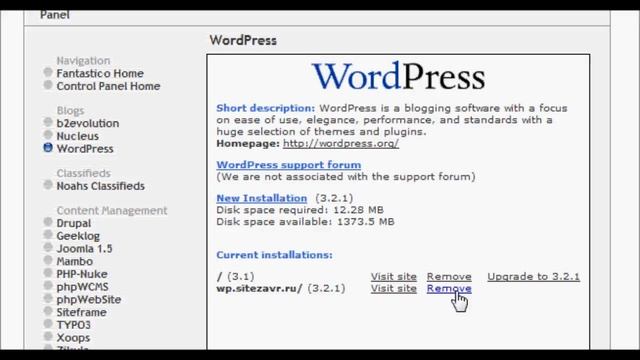The image size is (640, 360).
Task: Click the bullet icon next to Geeklog
Action: (x=48, y=235)
